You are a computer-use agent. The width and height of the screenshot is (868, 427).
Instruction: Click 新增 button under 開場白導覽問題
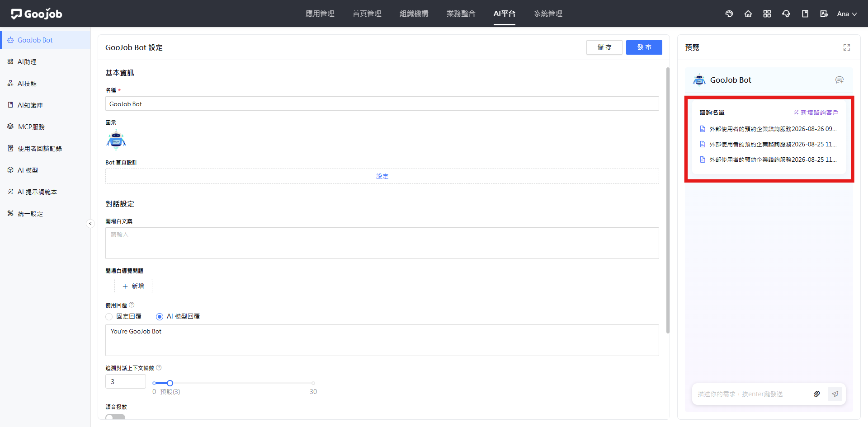click(x=133, y=286)
